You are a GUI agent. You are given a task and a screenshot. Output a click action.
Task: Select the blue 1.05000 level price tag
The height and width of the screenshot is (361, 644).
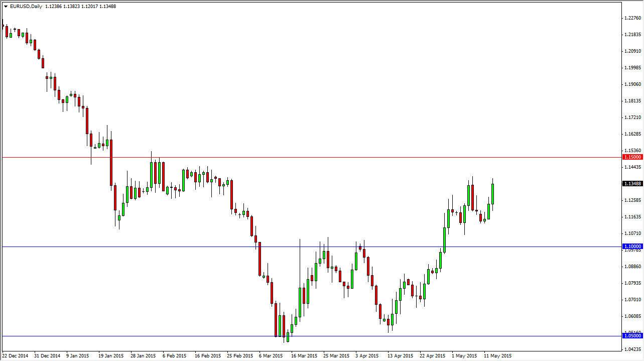[x=632, y=335]
